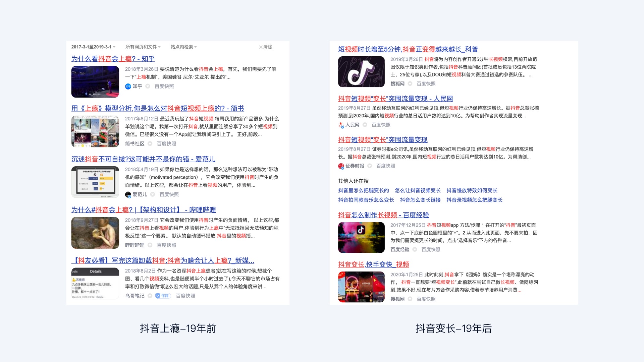
Task: Select related search 怎么让抖音视频变长
Action: tap(418, 190)
